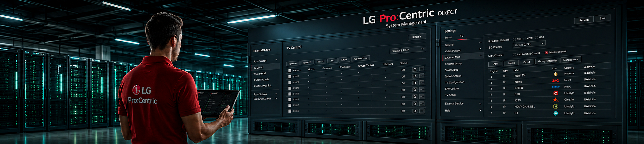Select the DVB broadcast network option
Image resolution: width=644 pixels, height=144 pixels.
(x=515, y=39)
